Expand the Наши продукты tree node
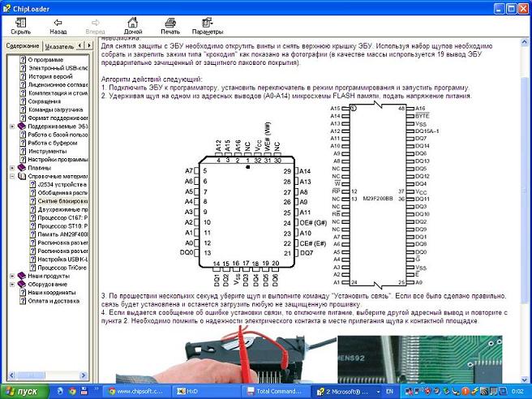 [12, 276]
